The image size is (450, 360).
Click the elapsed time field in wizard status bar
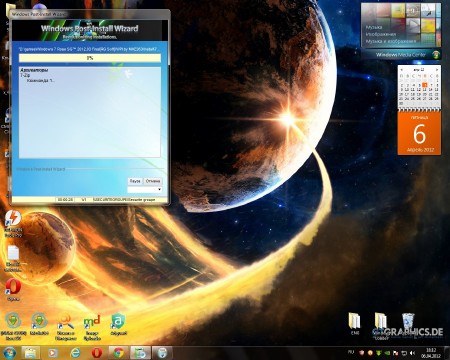click(x=65, y=199)
